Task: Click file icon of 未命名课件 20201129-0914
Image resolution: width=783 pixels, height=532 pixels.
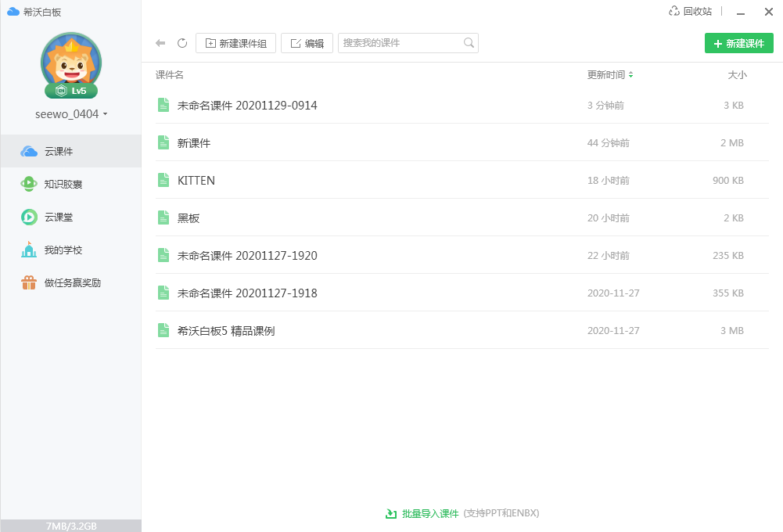Action: point(163,106)
